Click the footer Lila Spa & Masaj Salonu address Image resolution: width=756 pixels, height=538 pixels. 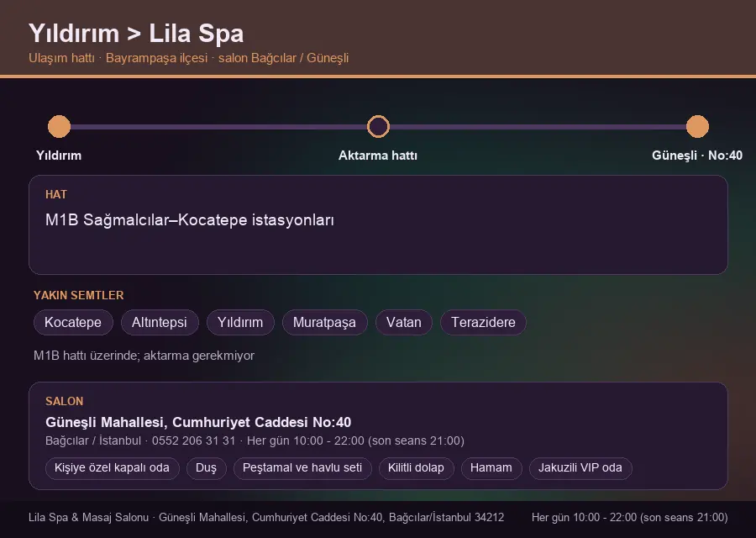coord(266,517)
